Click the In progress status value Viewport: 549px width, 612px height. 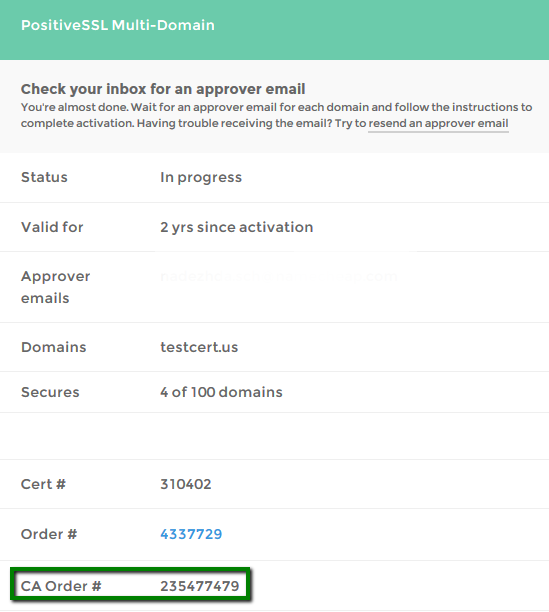tap(201, 178)
